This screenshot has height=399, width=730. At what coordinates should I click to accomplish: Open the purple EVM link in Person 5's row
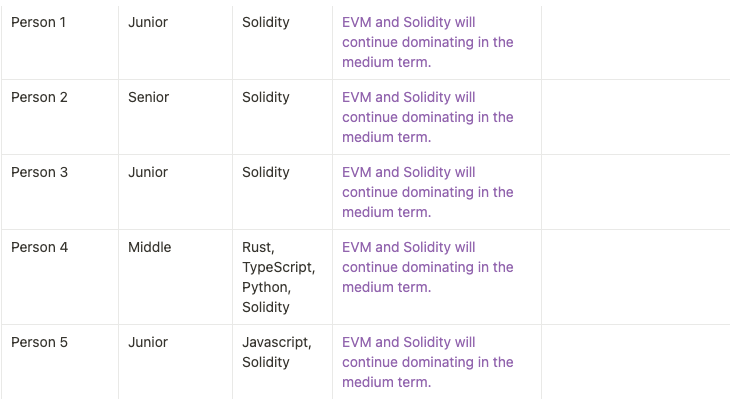click(427, 362)
